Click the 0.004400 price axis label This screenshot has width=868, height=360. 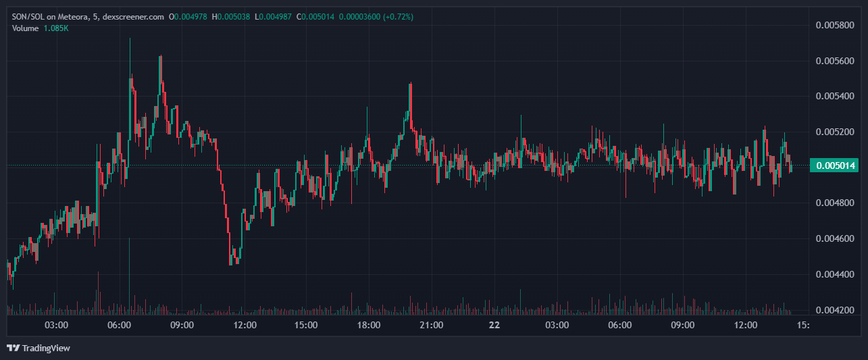(x=836, y=274)
